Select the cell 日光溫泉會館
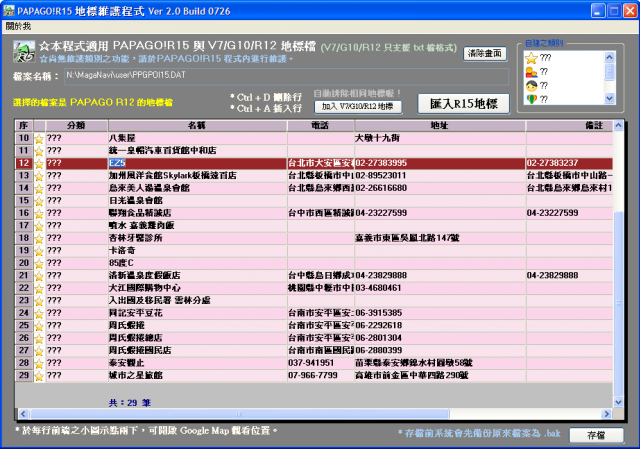640x449 pixels. (197, 200)
